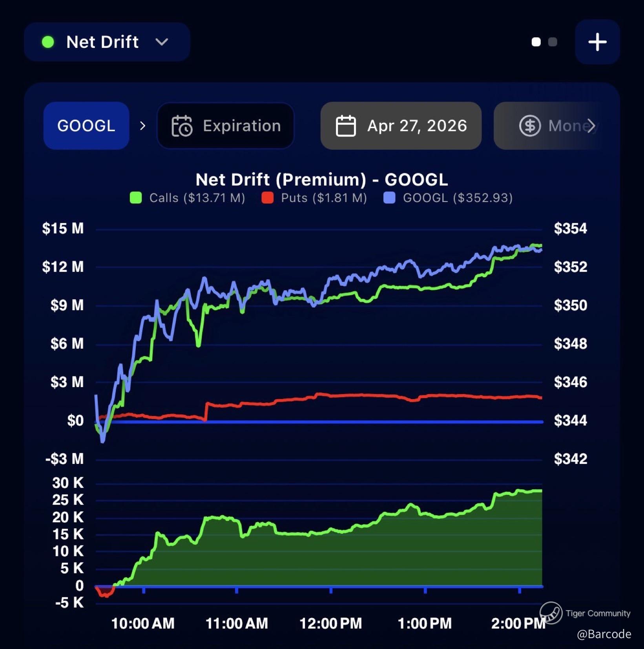Click the $0 premium axis label
The width and height of the screenshot is (644, 649).
point(75,420)
